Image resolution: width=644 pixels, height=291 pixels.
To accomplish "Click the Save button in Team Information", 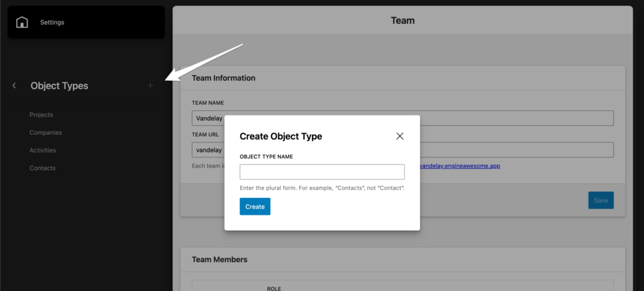I will tap(601, 200).
